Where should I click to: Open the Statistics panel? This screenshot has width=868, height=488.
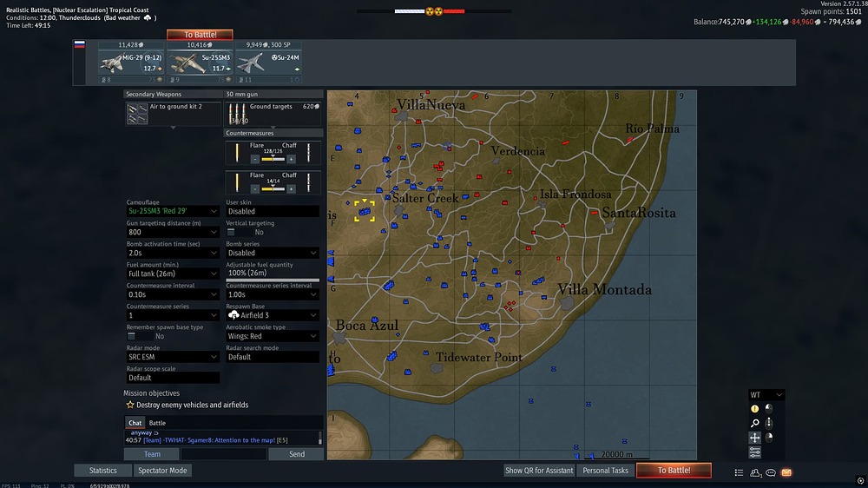[x=103, y=471]
